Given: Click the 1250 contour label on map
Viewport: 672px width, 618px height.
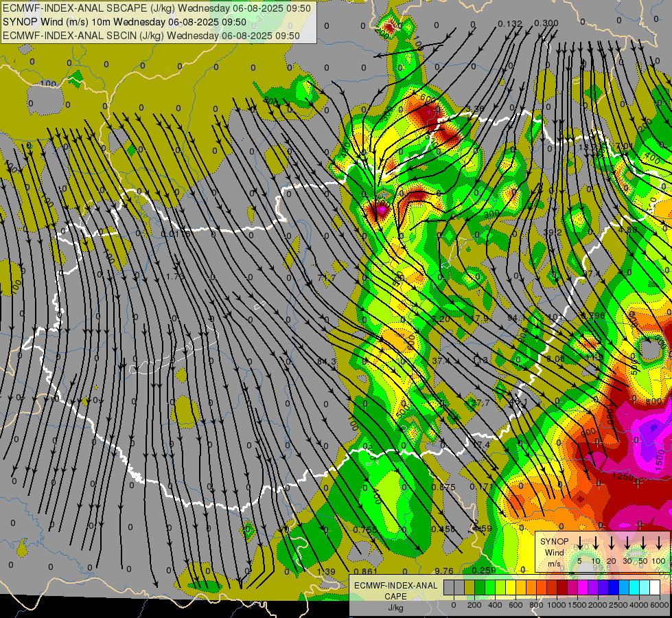Looking at the screenshot, I should (623, 477).
